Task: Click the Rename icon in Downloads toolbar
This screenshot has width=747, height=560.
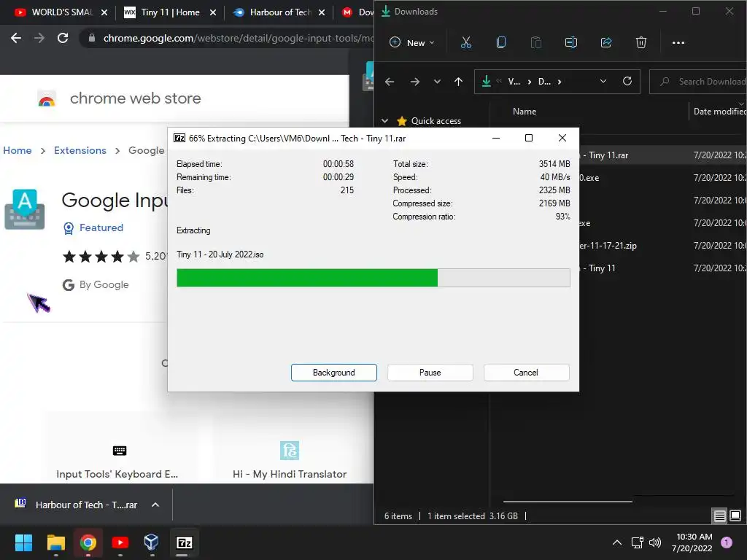Action: pyautogui.click(x=570, y=43)
